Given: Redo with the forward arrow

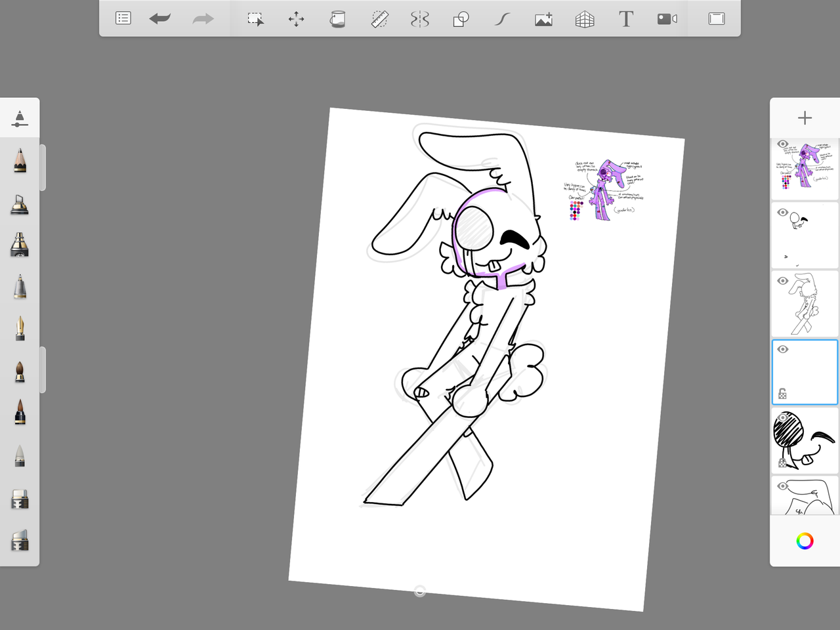Looking at the screenshot, I should (x=203, y=18).
